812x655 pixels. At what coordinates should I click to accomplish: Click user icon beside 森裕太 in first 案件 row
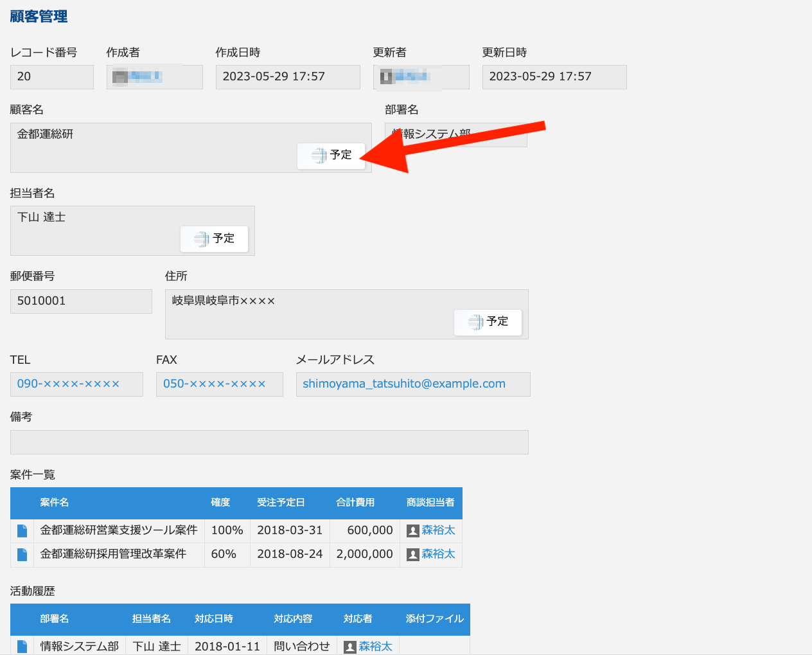413,531
